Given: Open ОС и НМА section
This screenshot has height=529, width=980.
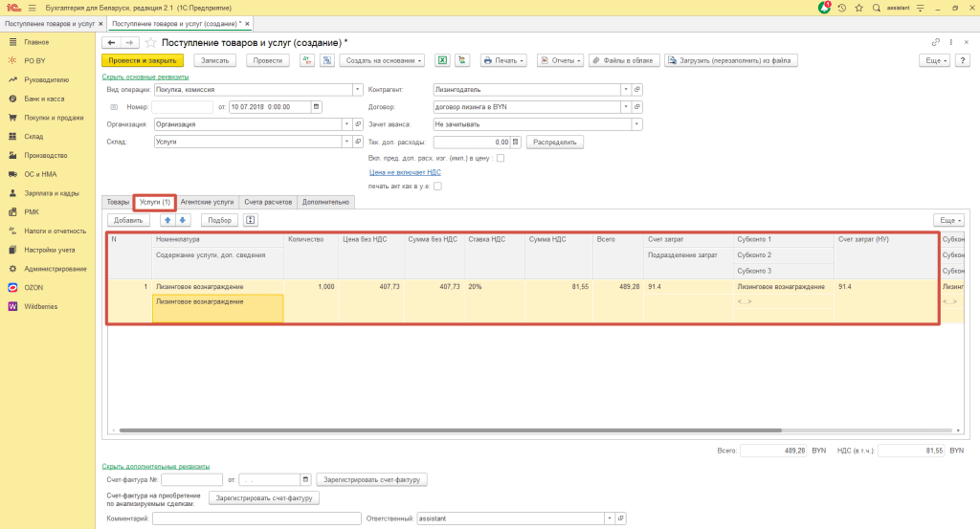Looking at the screenshot, I should 40,174.
